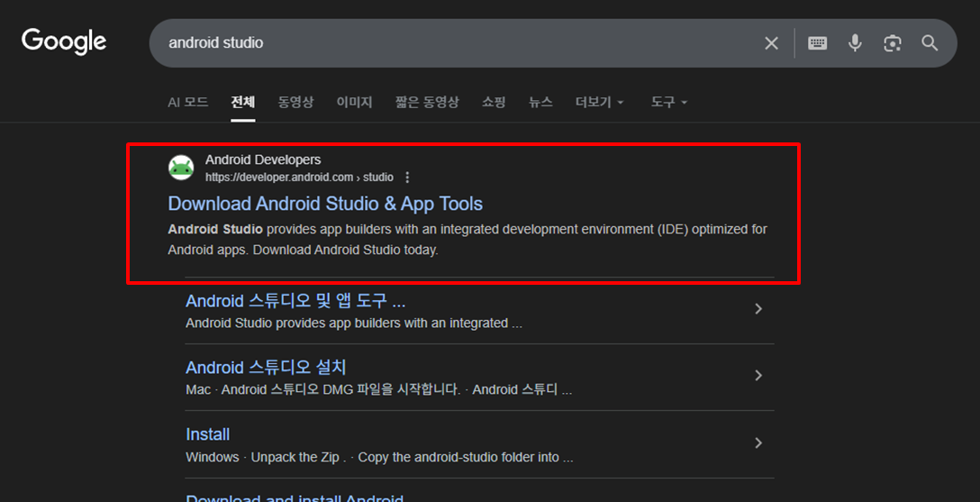The image size is (980, 502).
Task: Click text 'Windows · Unpack the Zip .'
Action: pyautogui.click(x=267, y=458)
